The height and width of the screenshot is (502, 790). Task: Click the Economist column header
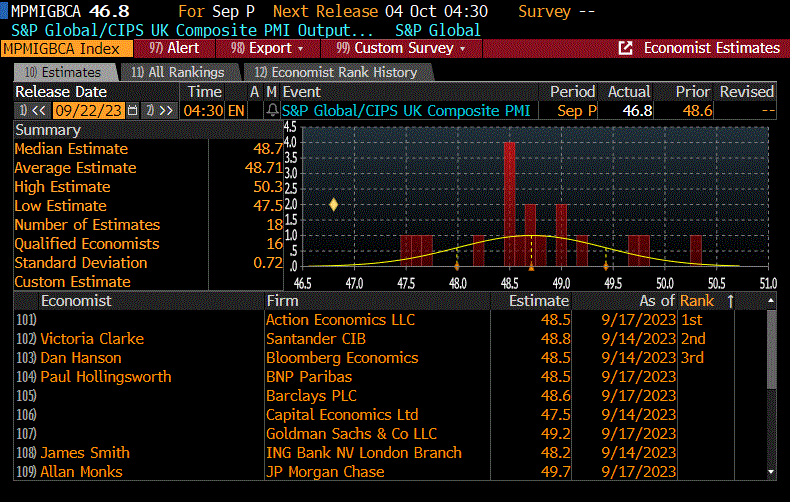(76, 301)
